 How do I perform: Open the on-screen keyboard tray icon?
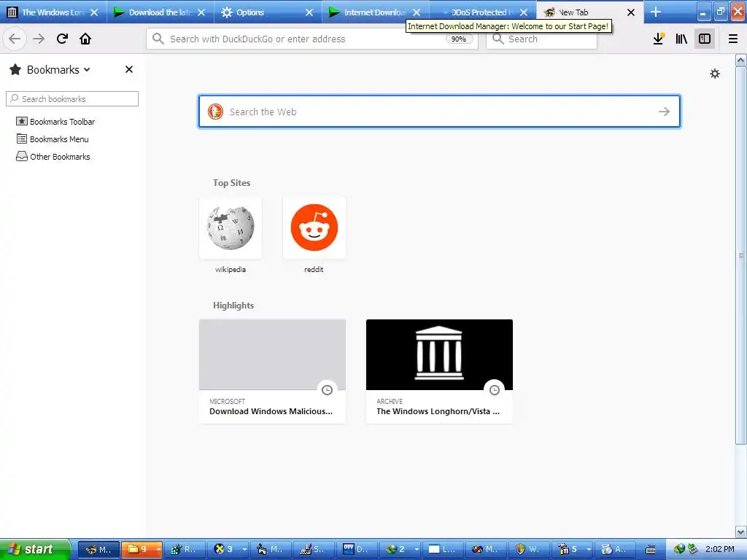(650, 550)
